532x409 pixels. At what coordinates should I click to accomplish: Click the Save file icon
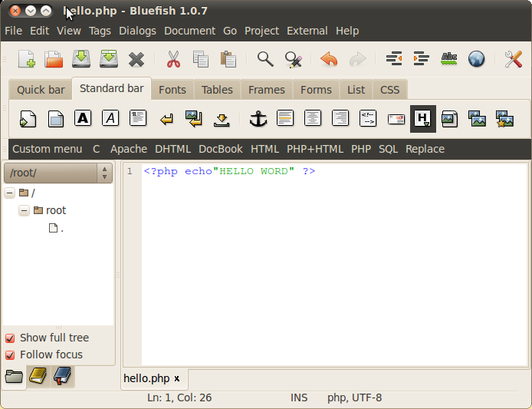(81, 59)
